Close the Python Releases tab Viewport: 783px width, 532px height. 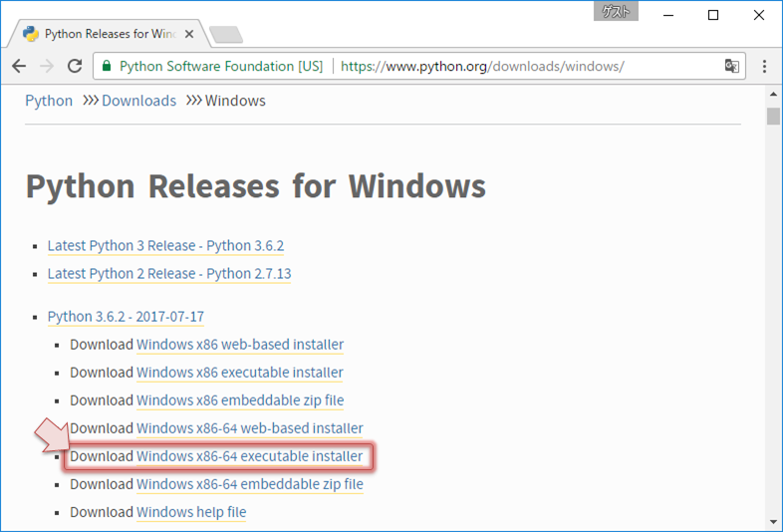pyautogui.click(x=192, y=34)
